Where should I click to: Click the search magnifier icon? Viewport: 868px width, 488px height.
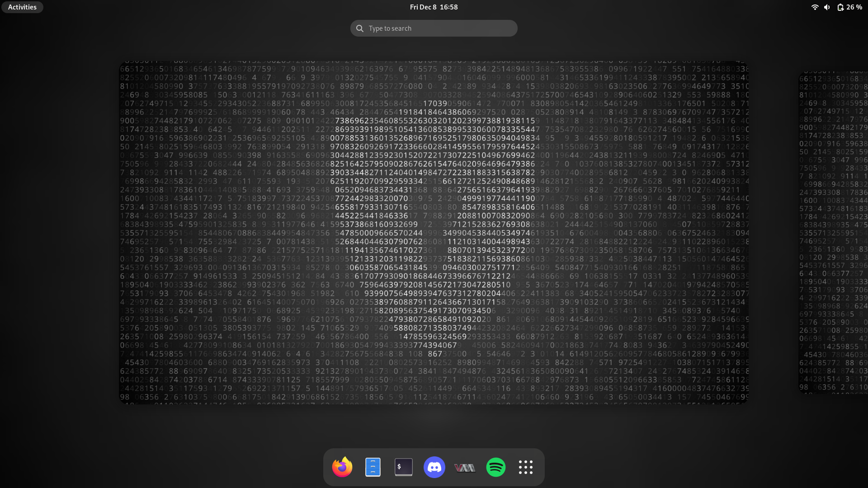[x=360, y=28]
